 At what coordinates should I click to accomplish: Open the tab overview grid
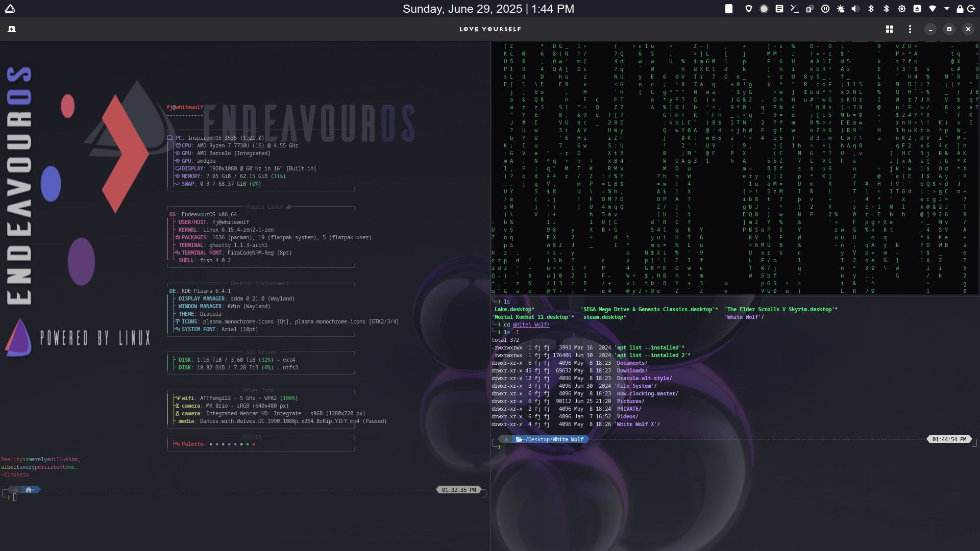pyautogui.click(x=890, y=29)
